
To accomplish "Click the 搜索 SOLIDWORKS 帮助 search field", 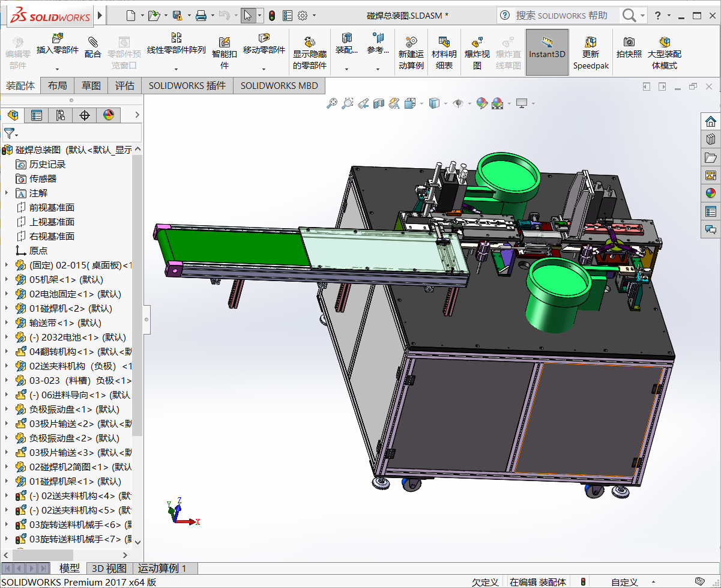I will 561,16.
